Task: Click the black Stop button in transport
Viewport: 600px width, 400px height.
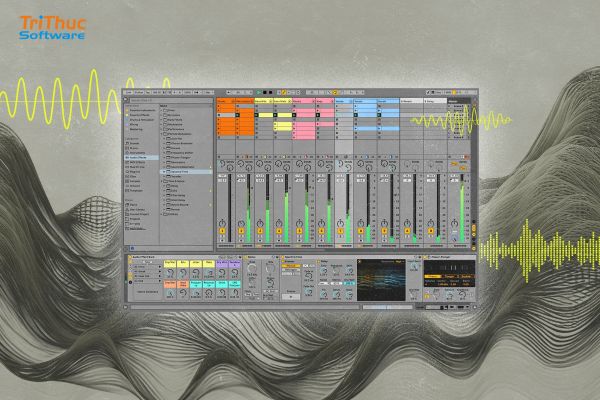Action: pyautogui.click(x=265, y=92)
